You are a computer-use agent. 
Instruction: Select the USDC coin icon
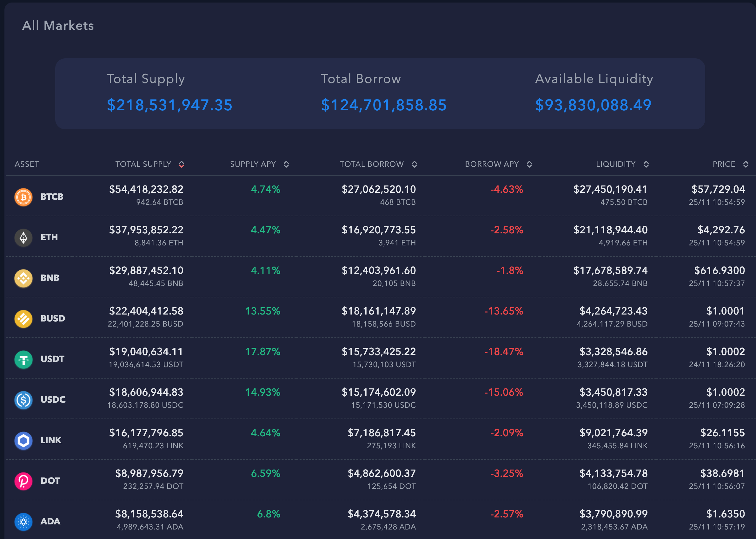pyautogui.click(x=23, y=399)
